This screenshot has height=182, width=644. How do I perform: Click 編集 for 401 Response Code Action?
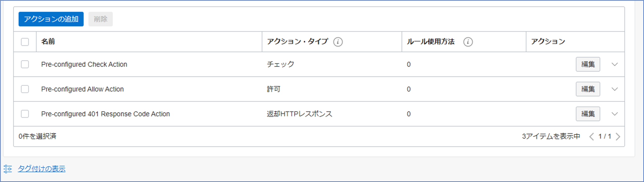coord(588,114)
